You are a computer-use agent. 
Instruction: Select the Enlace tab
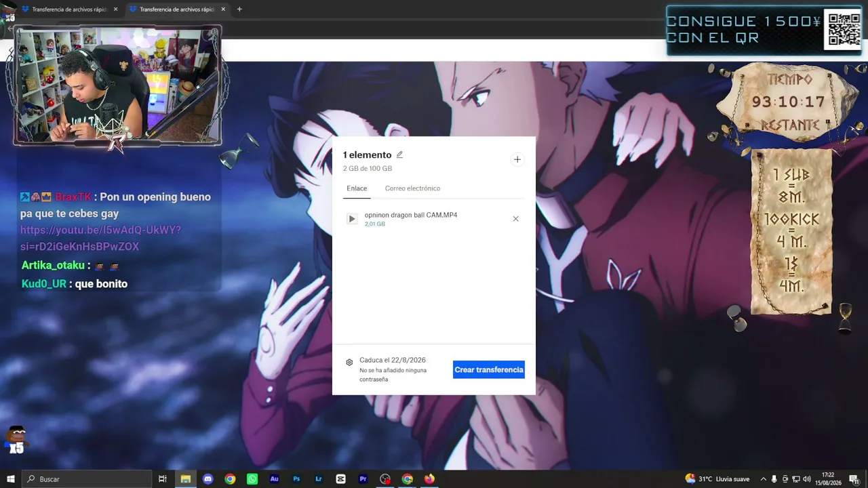pyautogui.click(x=357, y=188)
